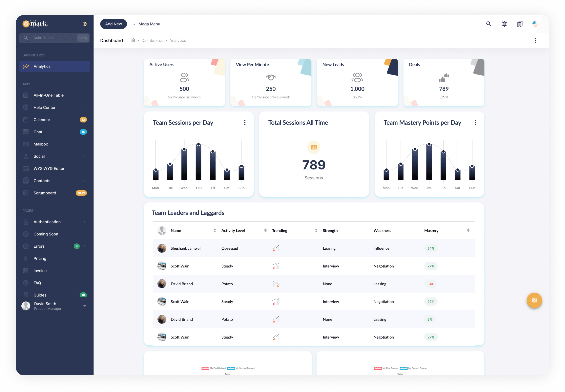Open Team Sessions per Day options menu
Image resolution: width=565 pixels, height=392 pixels.
245,123
